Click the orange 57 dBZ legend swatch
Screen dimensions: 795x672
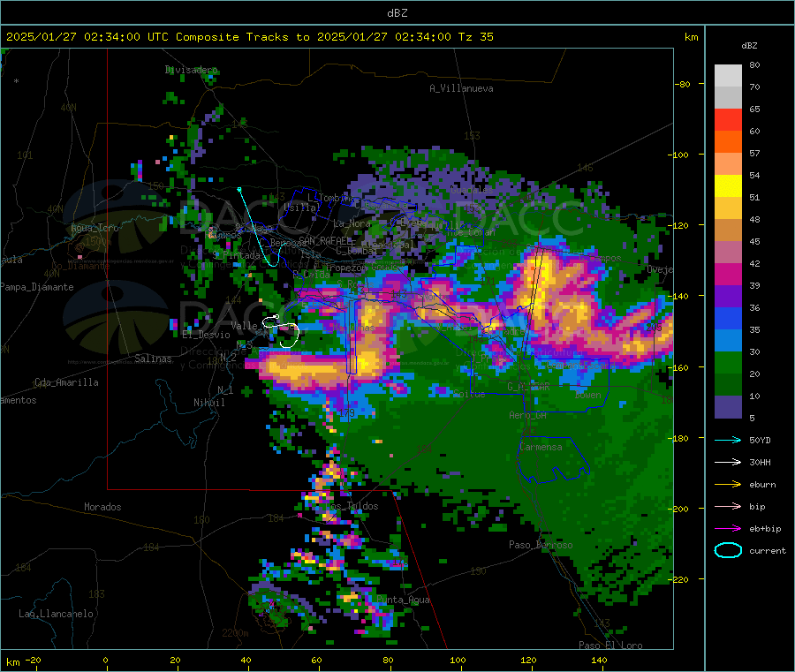click(728, 141)
